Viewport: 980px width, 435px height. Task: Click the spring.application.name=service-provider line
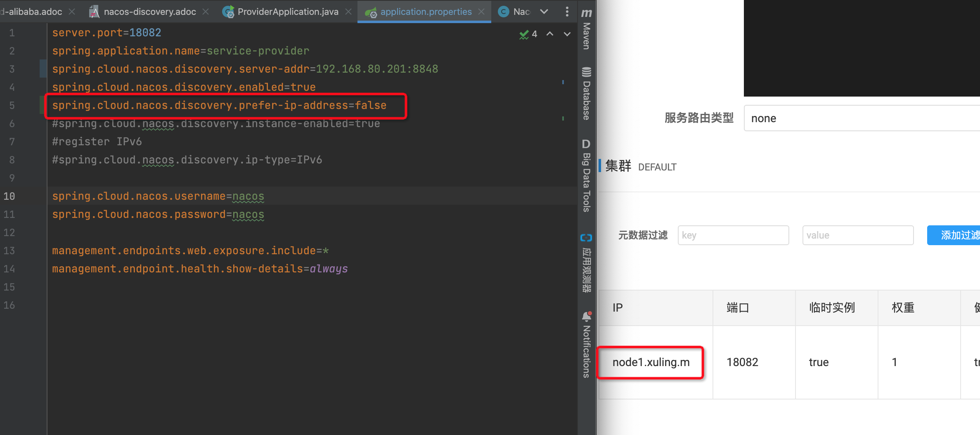point(180,51)
